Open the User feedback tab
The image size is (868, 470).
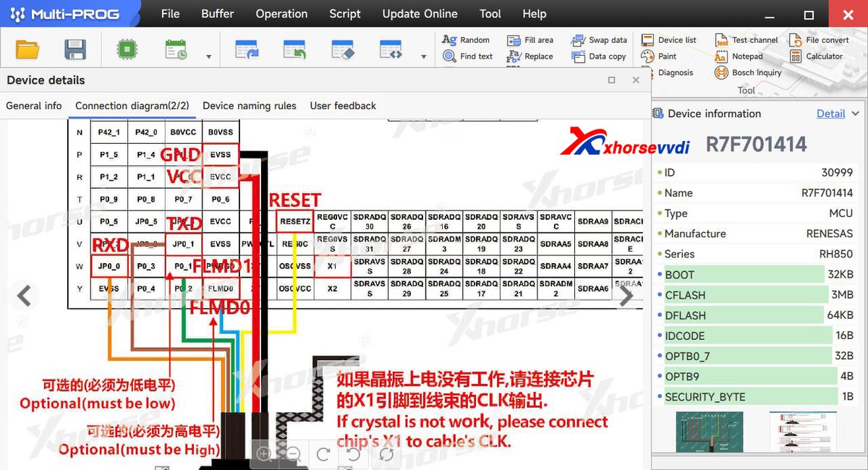point(343,106)
